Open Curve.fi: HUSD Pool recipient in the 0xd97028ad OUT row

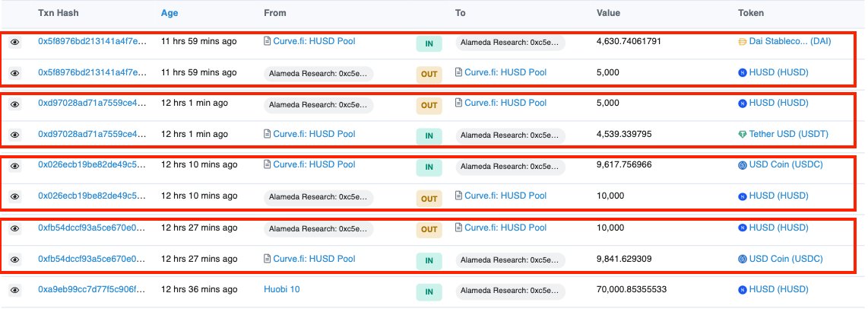click(x=505, y=103)
